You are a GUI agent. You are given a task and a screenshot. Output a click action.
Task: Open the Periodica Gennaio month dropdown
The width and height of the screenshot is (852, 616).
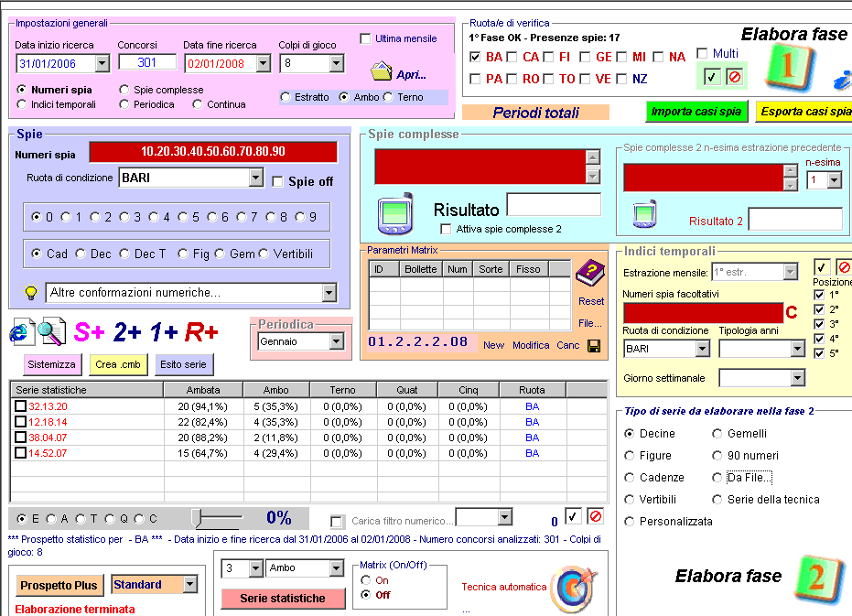(337, 341)
